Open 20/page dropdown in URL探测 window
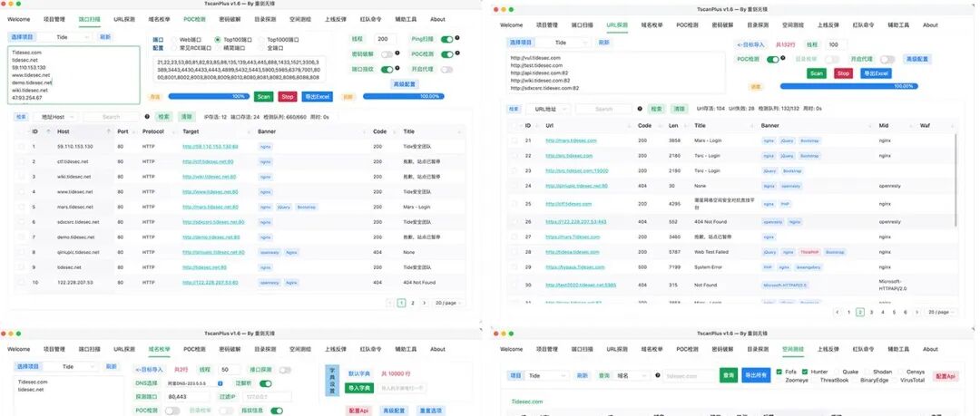 (941, 312)
